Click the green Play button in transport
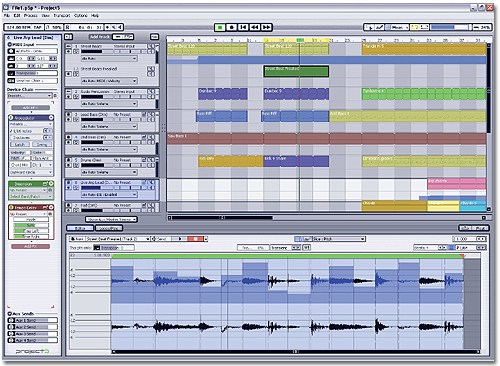Image resolution: width=500 pixels, height=366 pixels. (x=220, y=27)
